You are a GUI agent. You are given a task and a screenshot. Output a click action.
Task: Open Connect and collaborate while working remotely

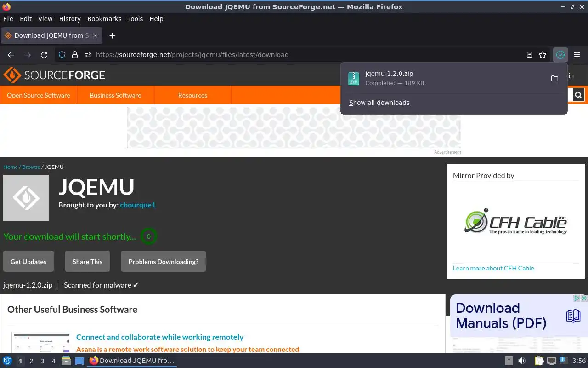(x=160, y=337)
